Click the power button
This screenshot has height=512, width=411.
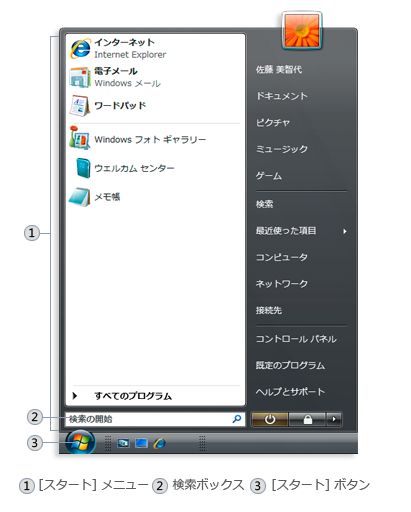coord(269,419)
